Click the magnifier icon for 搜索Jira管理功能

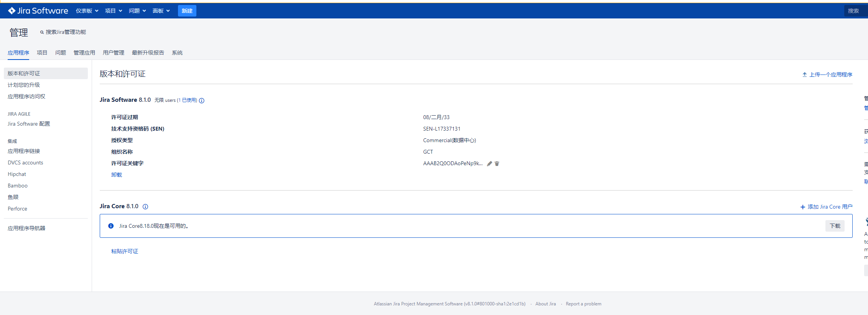(x=42, y=32)
